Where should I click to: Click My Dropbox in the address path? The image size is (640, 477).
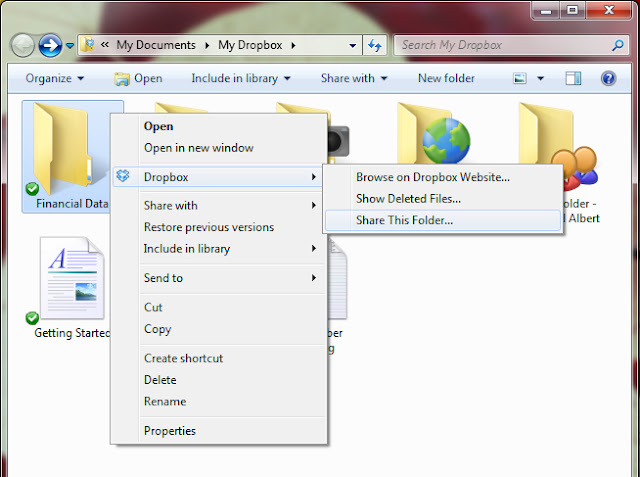coord(250,45)
